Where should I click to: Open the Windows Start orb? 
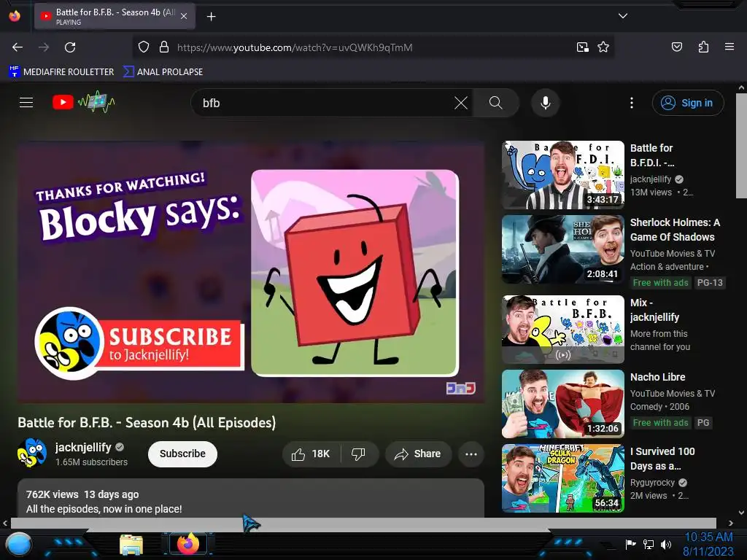[x=18, y=545]
